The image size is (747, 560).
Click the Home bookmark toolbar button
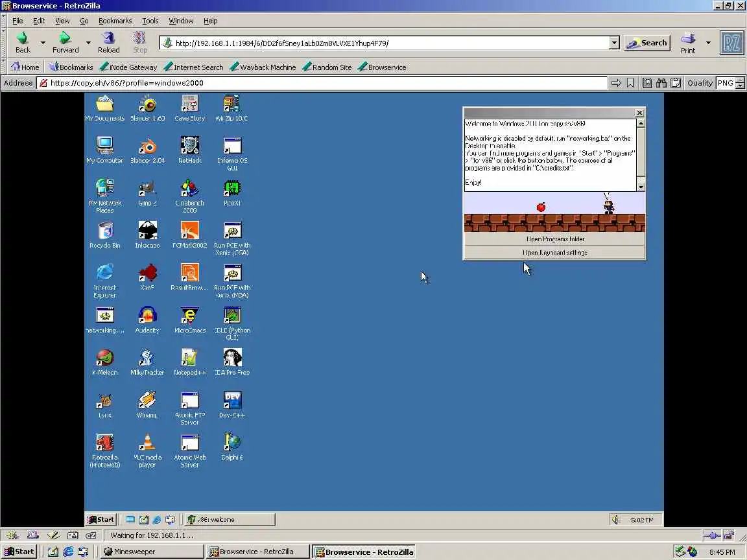pos(25,67)
